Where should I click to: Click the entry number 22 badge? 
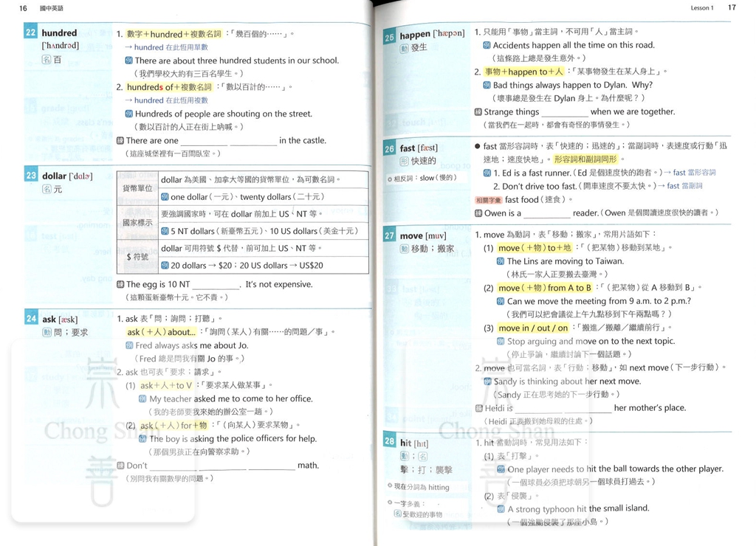[x=30, y=32]
